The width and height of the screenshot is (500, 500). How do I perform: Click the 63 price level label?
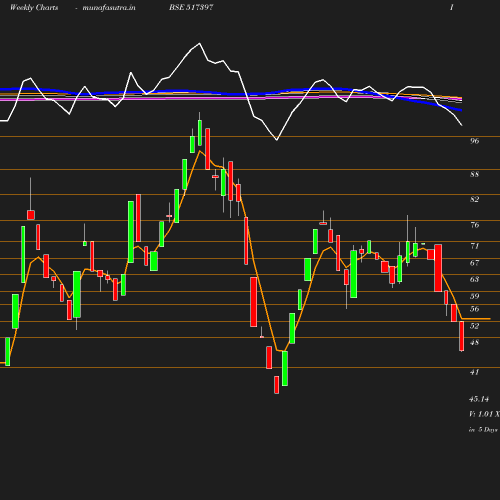(474, 279)
